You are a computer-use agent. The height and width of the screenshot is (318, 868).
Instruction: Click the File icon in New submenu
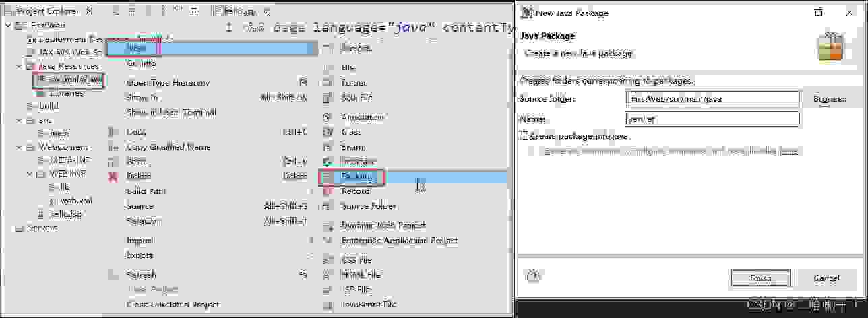328,68
